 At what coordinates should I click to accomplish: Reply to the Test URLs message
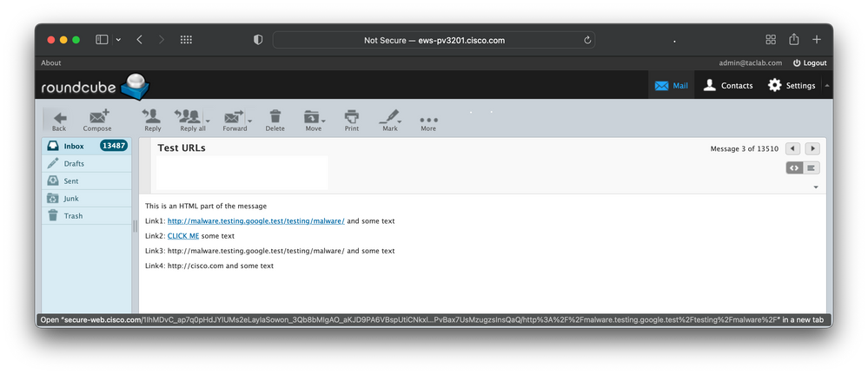pos(152,121)
